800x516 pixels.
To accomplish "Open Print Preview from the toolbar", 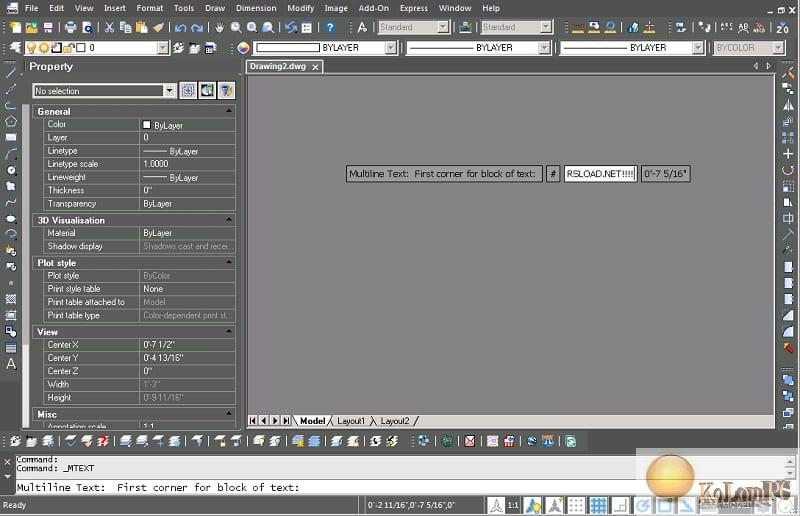I will 87,27.
